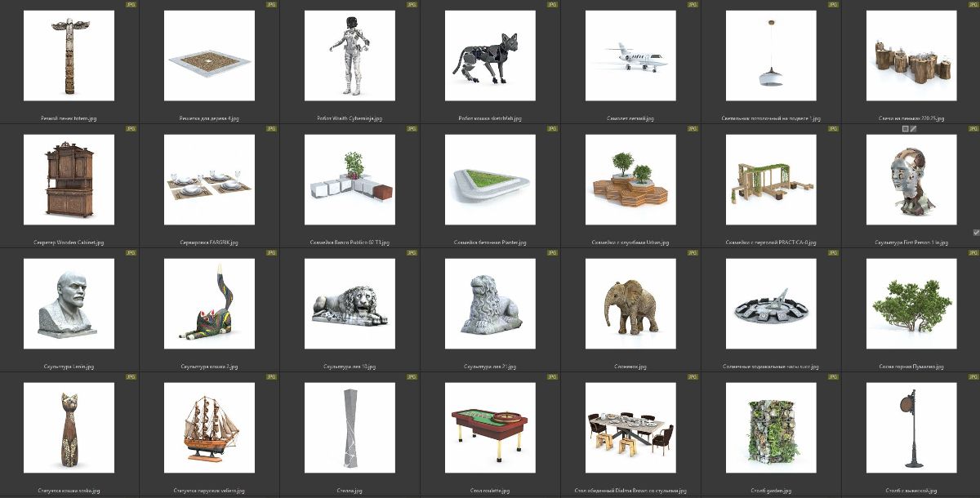Select the mountain pine tree thumbnail
Image resolution: width=980 pixels, height=498 pixels.
pyautogui.click(x=911, y=304)
